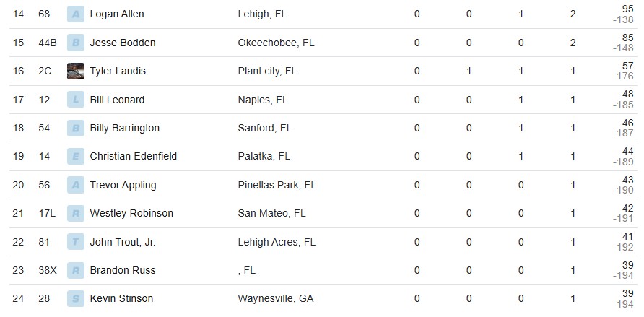This screenshot has width=644, height=317.
Task: Select driver name Christian Edenfield
Action: [x=133, y=156]
